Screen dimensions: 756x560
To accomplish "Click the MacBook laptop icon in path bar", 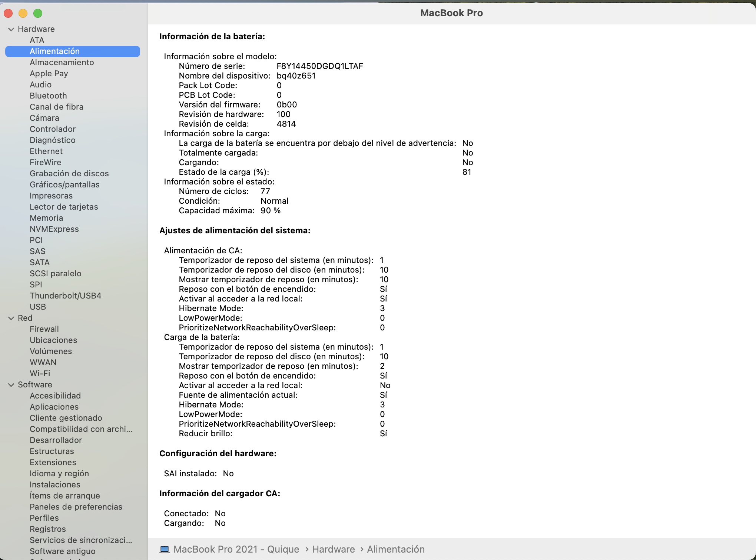I will [165, 549].
